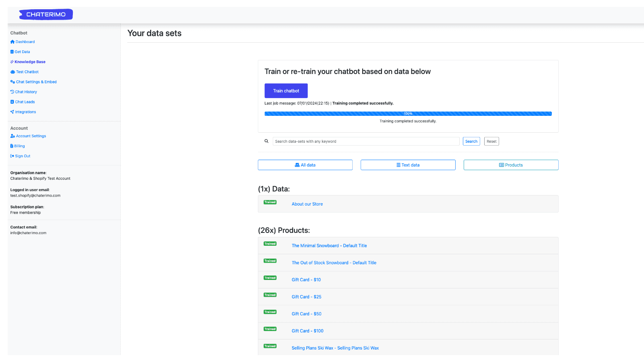Click the Dashboard home icon
The height and width of the screenshot is (362, 644).
pyautogui.click(x=12, y=42)
